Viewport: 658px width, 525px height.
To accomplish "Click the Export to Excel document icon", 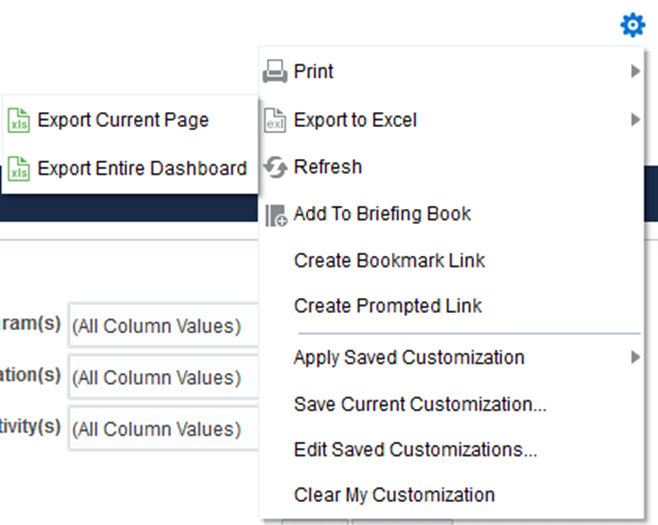I will (x=275, y=121).
